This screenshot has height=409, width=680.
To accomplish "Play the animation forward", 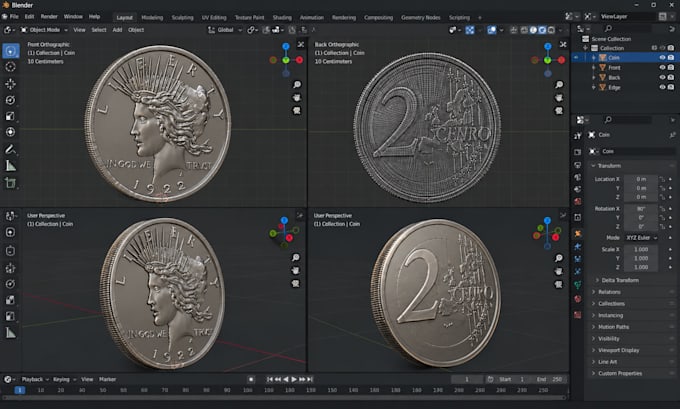I will pyautogui.click(x=294, y=380).
